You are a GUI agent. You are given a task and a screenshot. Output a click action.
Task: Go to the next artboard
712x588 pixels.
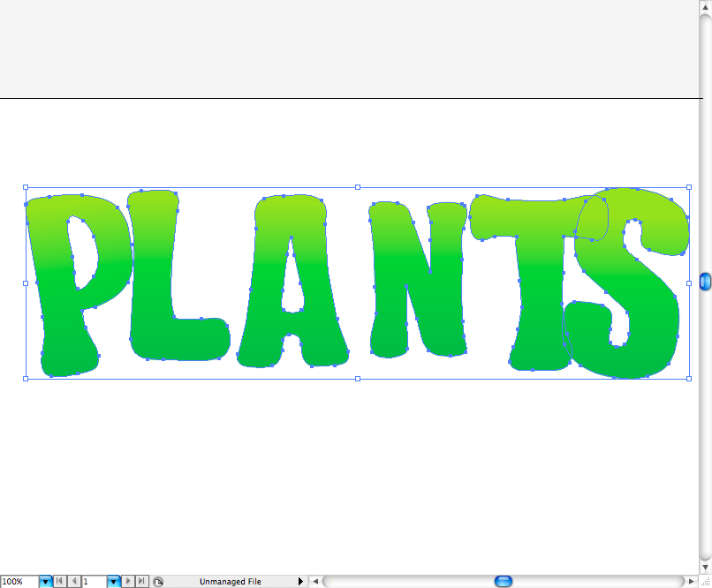pos(130,582)
